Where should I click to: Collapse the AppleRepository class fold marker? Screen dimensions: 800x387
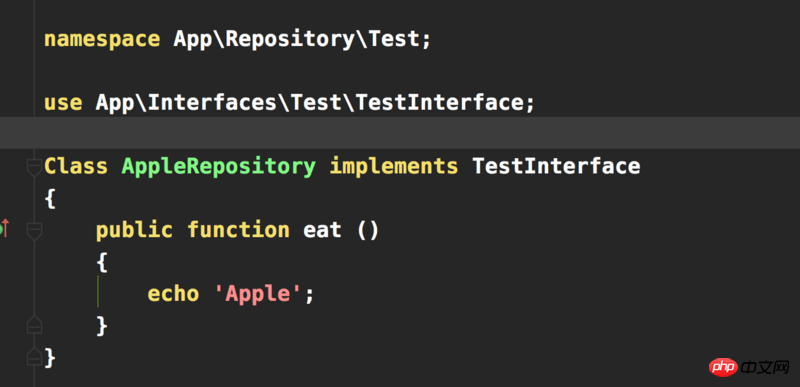[34, 168]
